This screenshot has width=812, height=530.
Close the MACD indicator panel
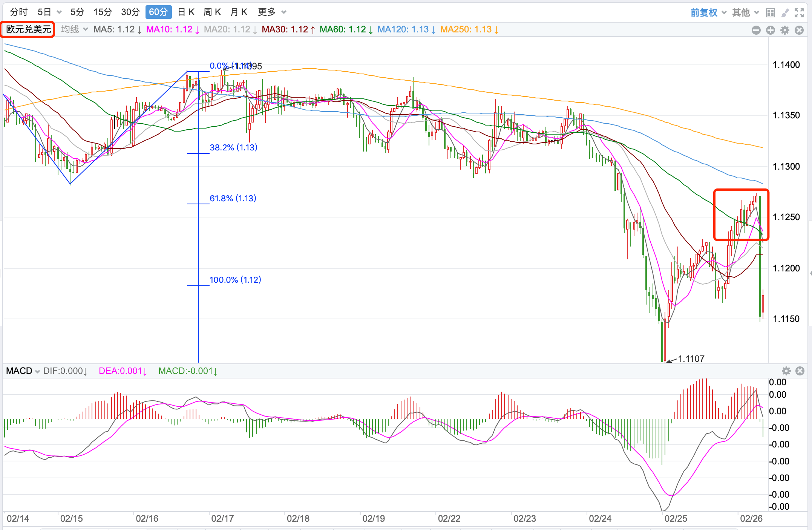[x=800, y=371]
